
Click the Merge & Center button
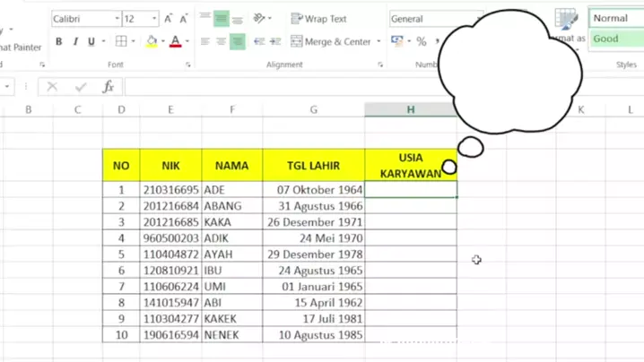tap(330, 42)
